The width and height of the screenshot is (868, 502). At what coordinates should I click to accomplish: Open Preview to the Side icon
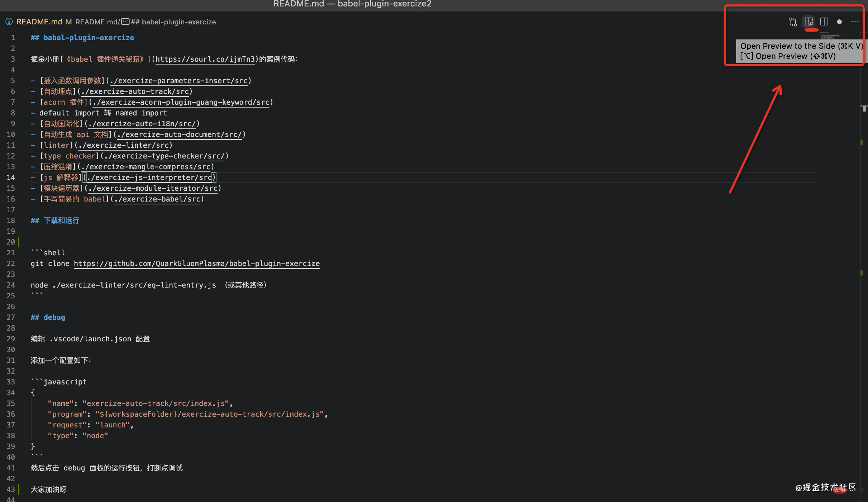809,22
